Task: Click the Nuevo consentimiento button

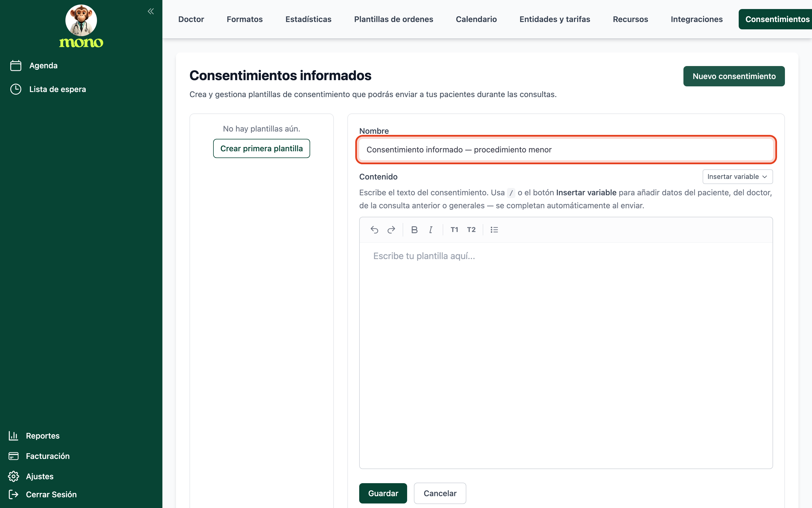Action: point(734,76)
